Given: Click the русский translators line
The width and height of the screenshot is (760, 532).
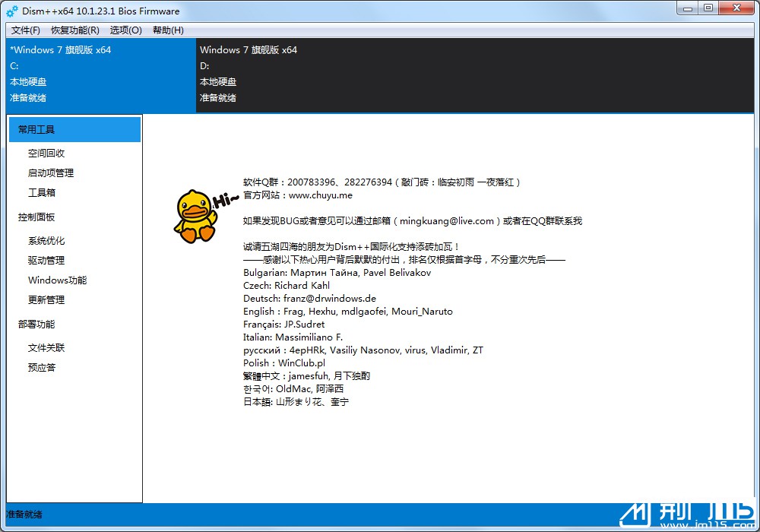Looking at the screenshot, I should [x=363, y=350].
